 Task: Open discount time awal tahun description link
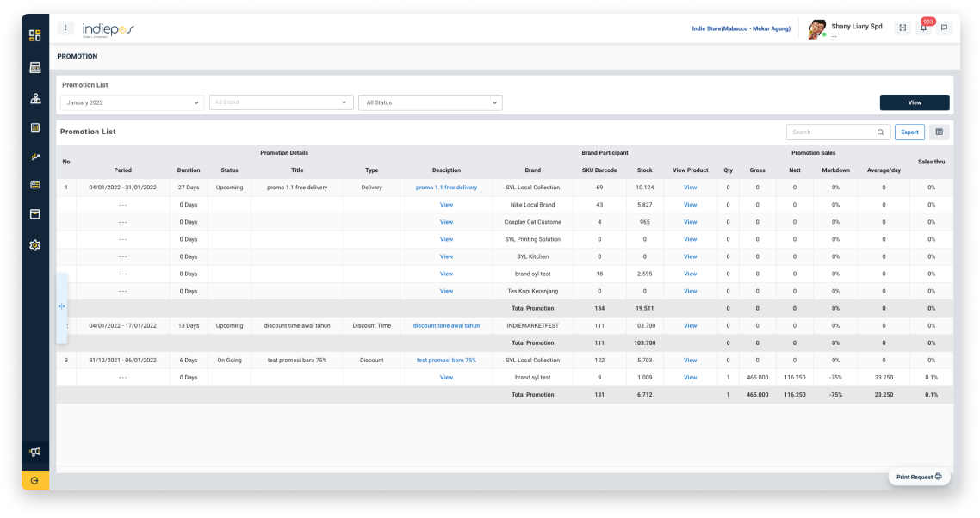(x=446, y=325)
